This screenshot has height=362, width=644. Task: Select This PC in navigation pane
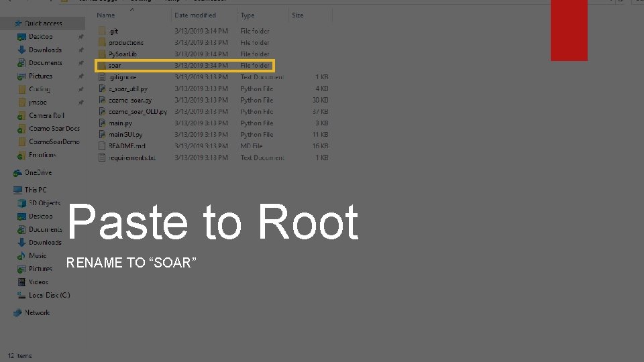tap(36, 190)
